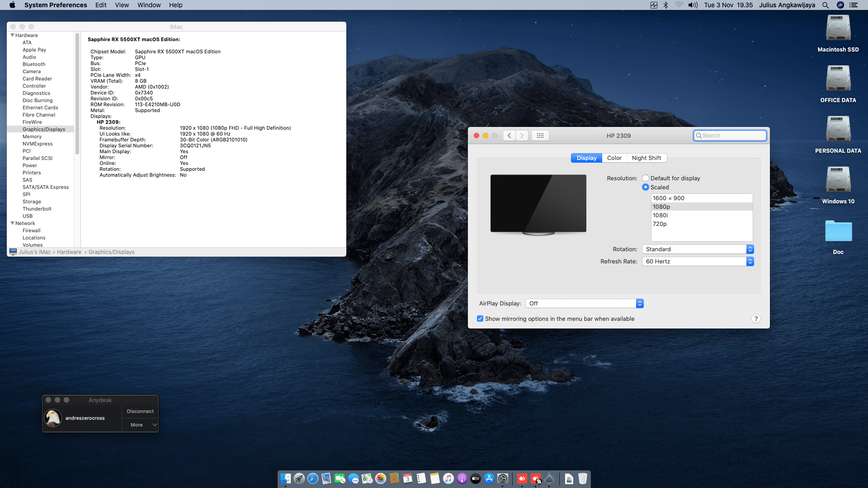Viewport: 868px width, 488px height.
Task: Select Thunderbolt in hardware sidebar
Action: pos(37,209)
